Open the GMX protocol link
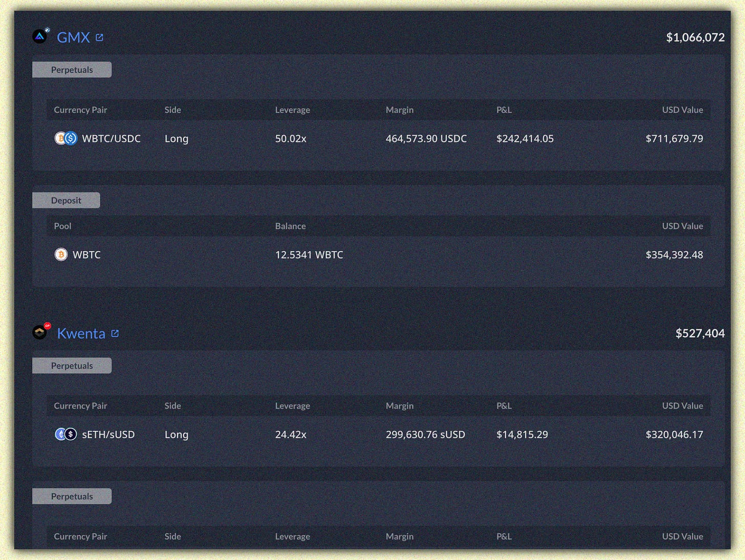 point(73,37)
